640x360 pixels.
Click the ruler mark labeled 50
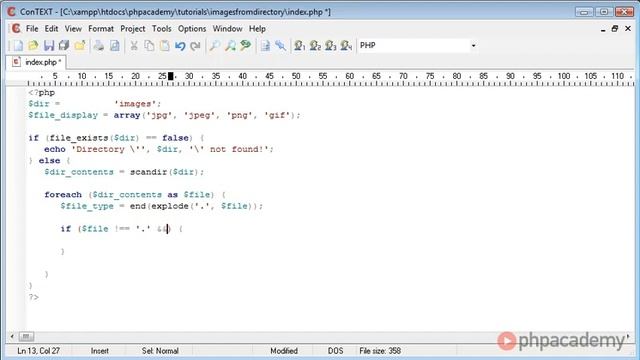[296, 76]
